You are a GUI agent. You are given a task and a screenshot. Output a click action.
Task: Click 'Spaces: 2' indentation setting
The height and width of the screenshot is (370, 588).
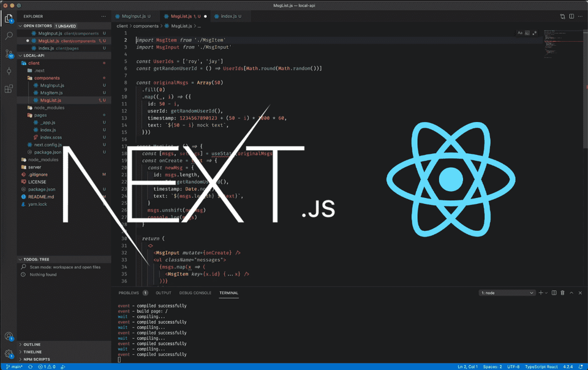click(x=492, y=366)
